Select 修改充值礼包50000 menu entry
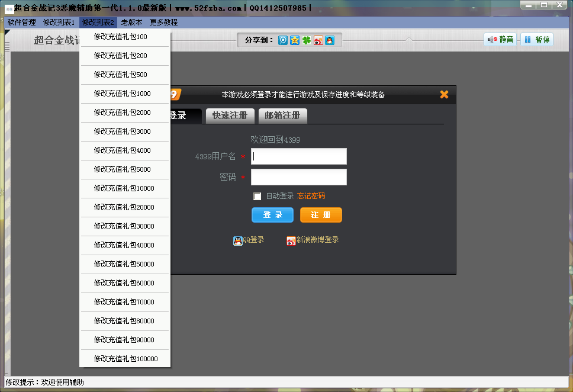This screenshot has height=392, width=573. point(125,264)
